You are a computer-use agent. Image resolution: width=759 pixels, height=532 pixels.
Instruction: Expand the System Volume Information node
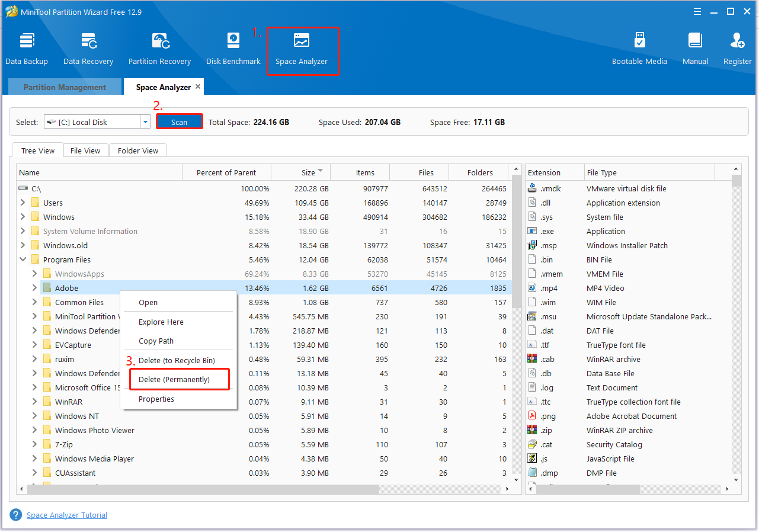(x=23, y=231)
